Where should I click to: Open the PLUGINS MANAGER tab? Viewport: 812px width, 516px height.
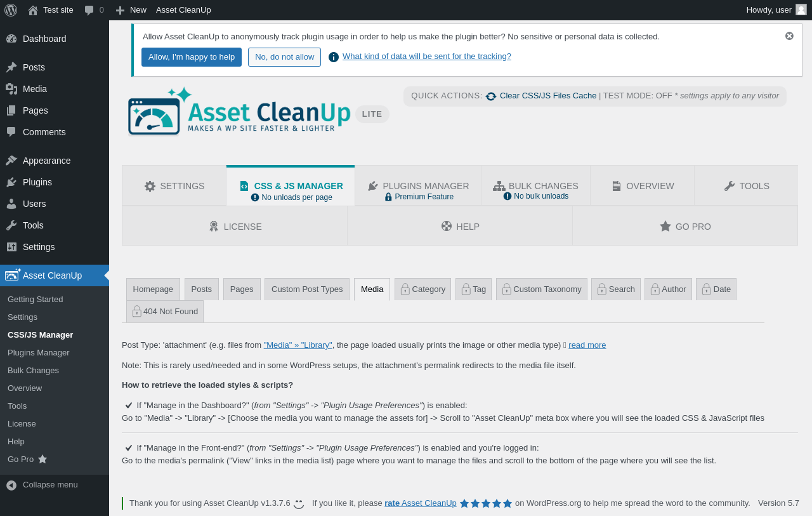pyautogui.click(x=418, y=186)
